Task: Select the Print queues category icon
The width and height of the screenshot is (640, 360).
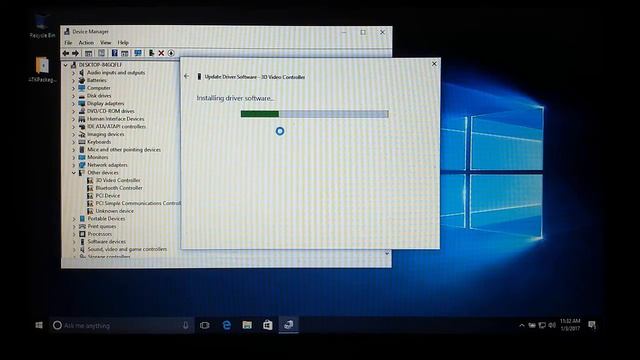Action: (82, 226)
